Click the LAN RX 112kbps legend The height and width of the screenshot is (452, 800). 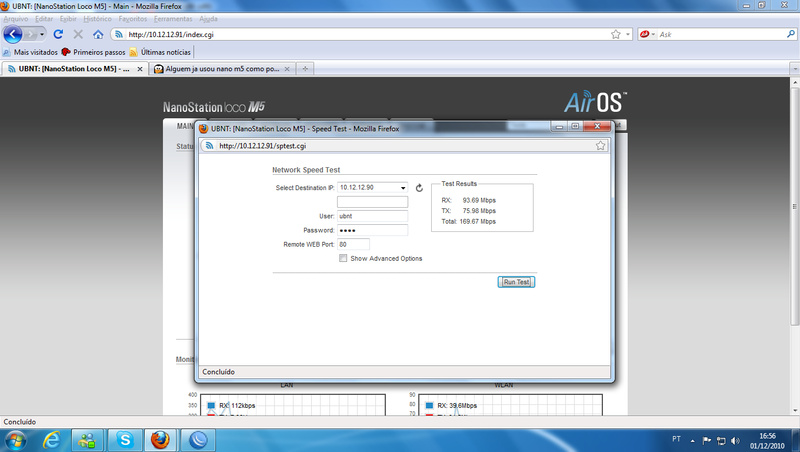tap(231, 406)
